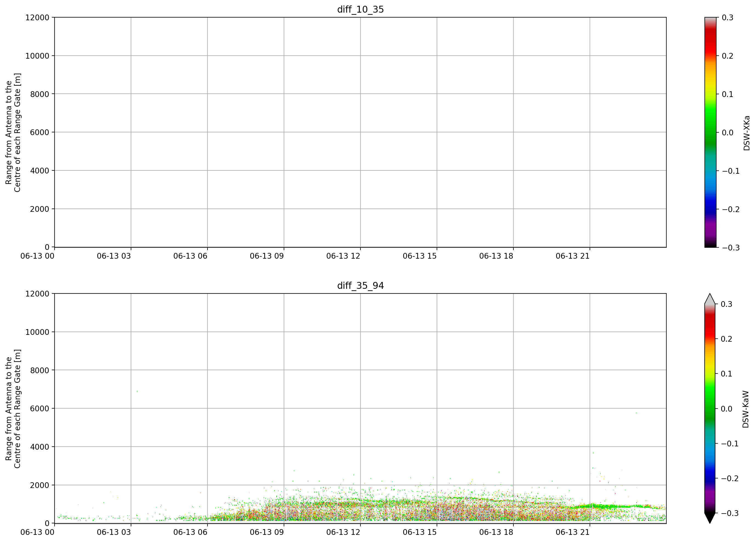This screenshot has width=756, height=542.
Task: Click the '0.3' tick on DSW-KaW colorbar
Action: pyautogui.click(x=727, y=304)
